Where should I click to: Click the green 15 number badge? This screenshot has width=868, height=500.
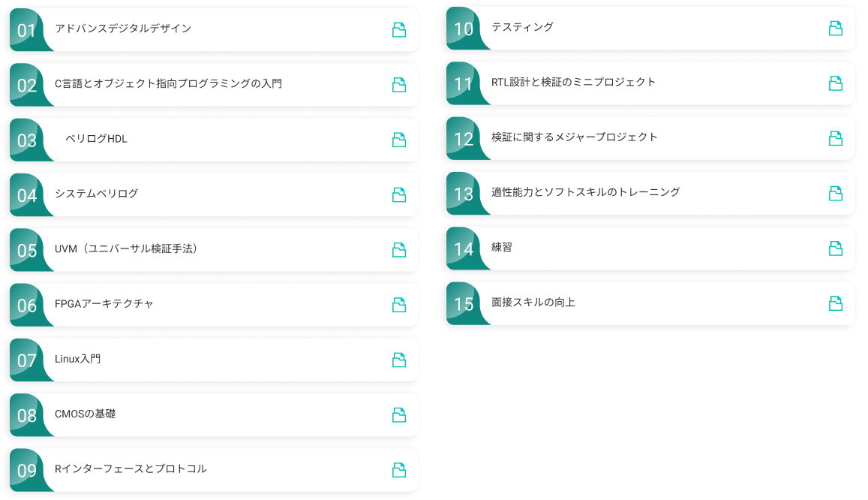point(464,304)
